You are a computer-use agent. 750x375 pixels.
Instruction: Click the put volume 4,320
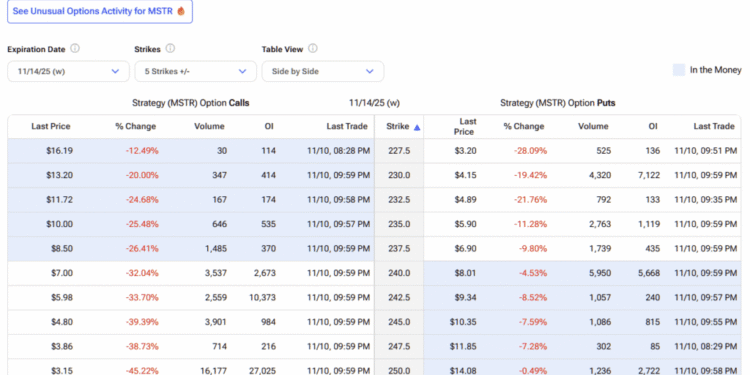point(600,175)
